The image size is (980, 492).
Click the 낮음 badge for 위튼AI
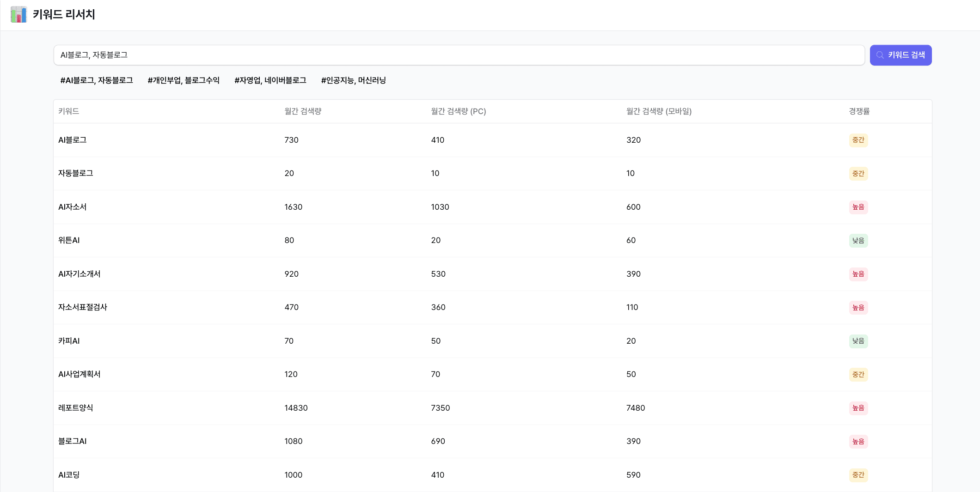[x=858, y=241]
